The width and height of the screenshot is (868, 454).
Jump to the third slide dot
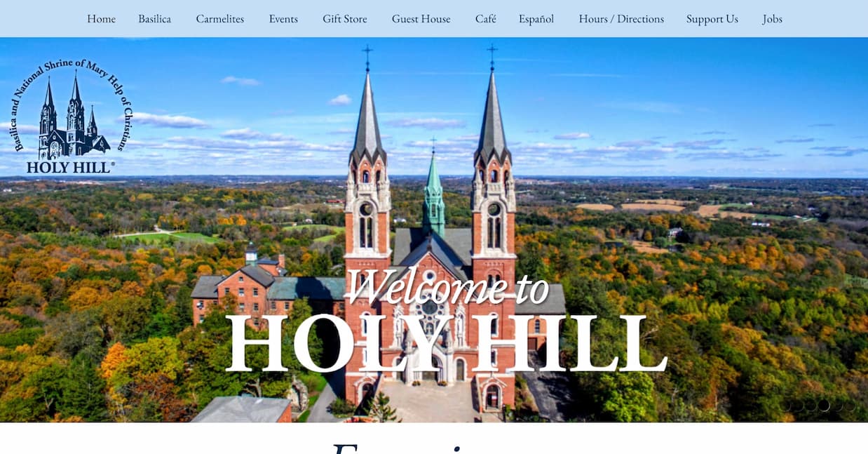point(812,405)
